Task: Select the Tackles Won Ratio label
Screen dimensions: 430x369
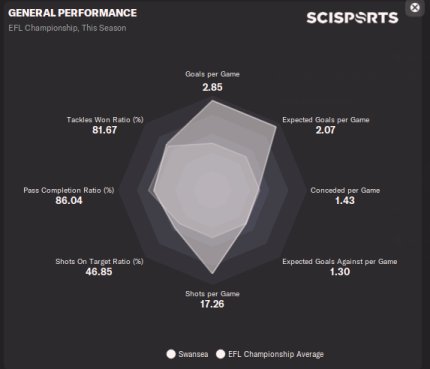Action: pyautogui.click(x=105, y=120)
